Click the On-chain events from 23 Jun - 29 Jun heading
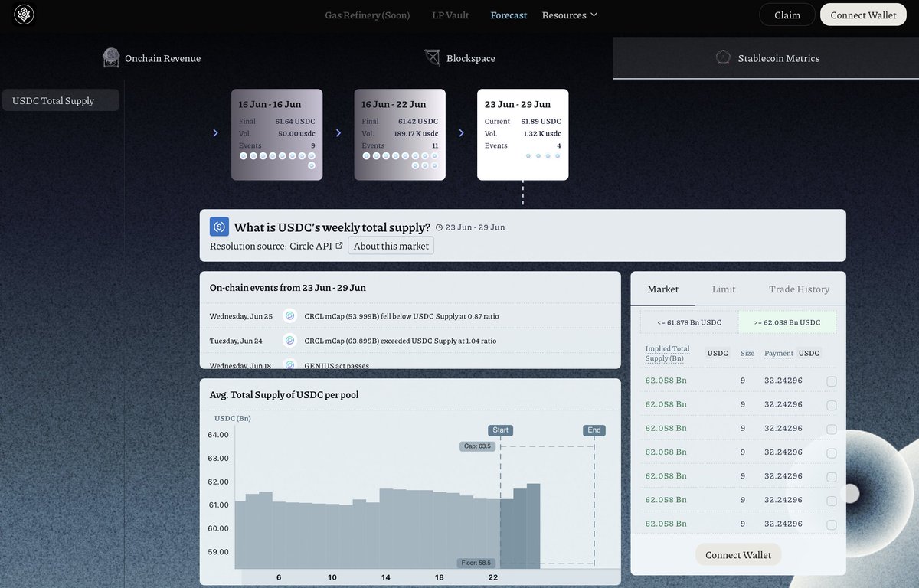Screen dimensions: 919x588 coord(288,288)
